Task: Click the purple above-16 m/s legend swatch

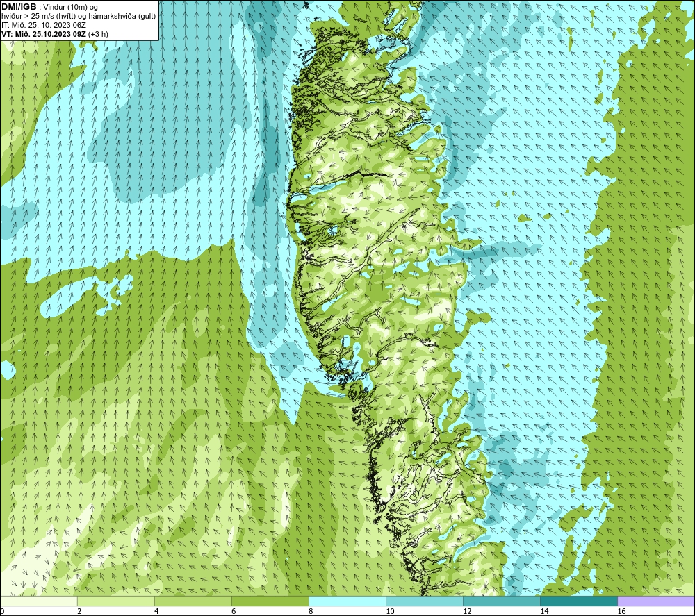Action: (x=656, y=601)
